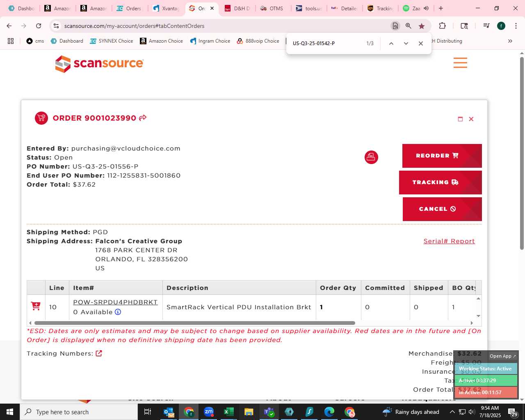Go to next find result
525x420 pixels.
[x=406, y=43]
